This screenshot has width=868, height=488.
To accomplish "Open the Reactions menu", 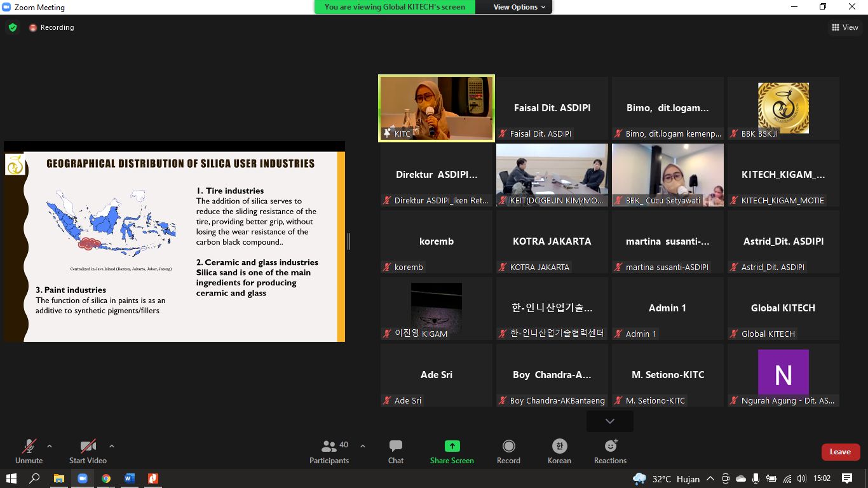I will tap(610, 451).
